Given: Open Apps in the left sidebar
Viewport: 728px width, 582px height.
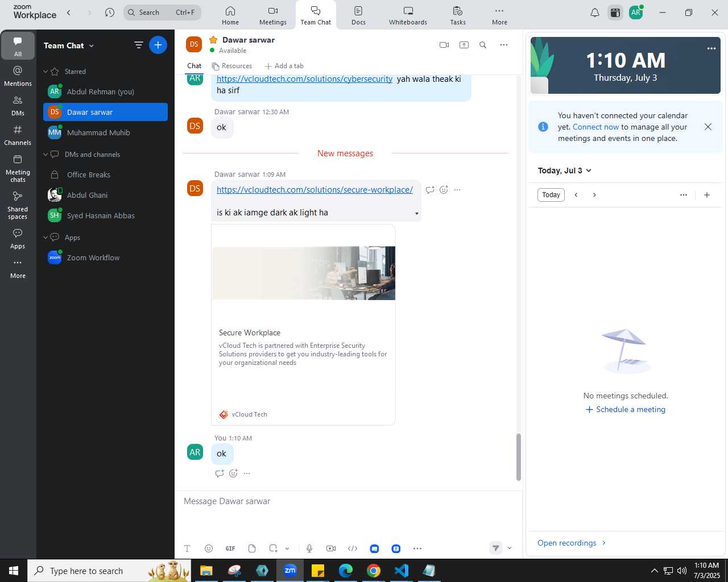Looking at the screenshot, I should click(18, 239).
